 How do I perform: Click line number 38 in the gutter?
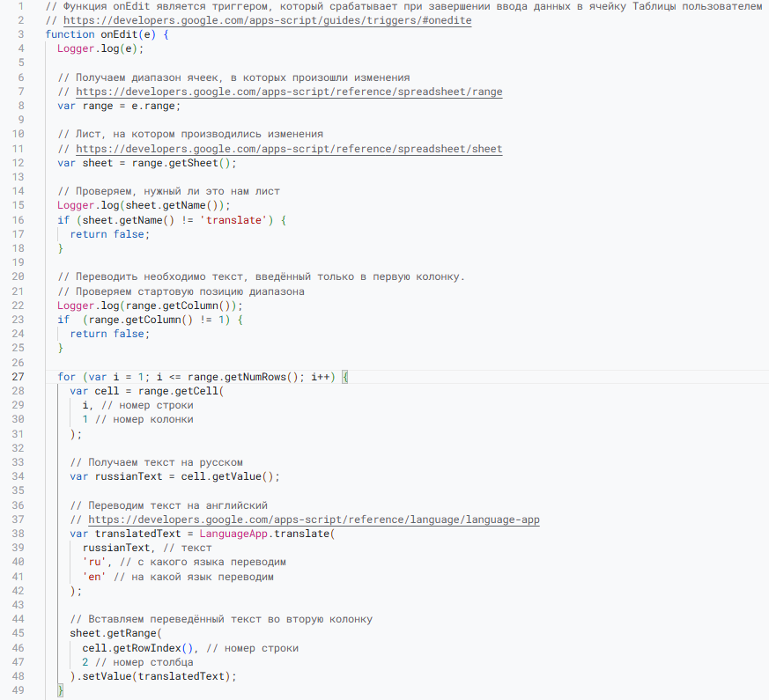tap(18, 534)
